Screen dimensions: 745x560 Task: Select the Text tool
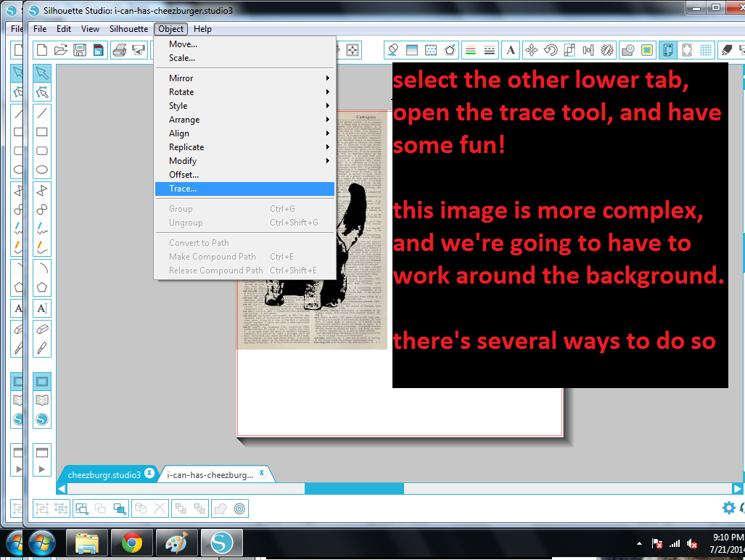(42, 308)
